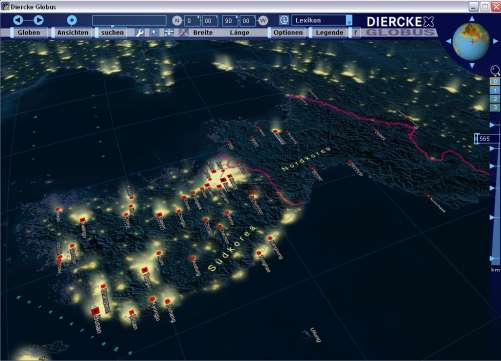Click the altitude slider handle showing 565
This screenshot has height=361, width=501.
point(487,139)
